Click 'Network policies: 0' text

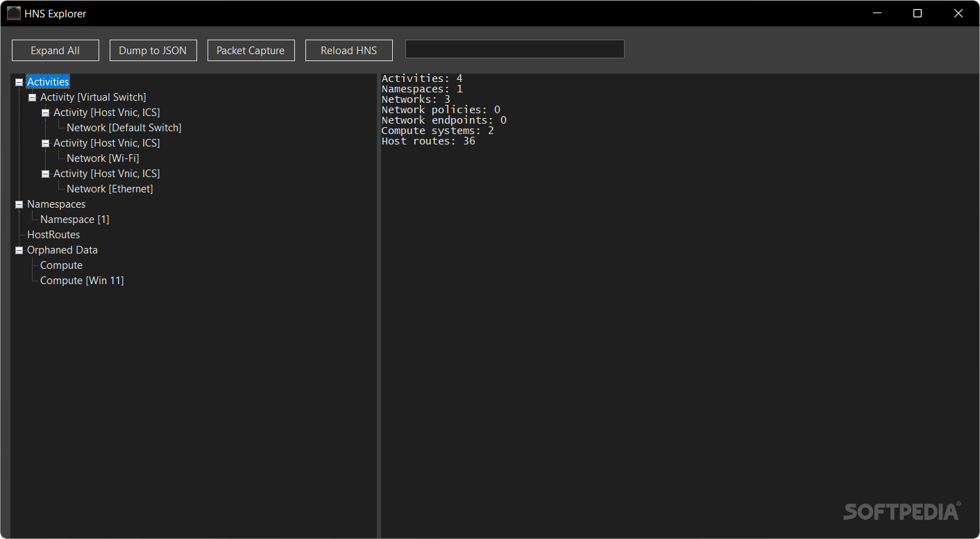tap(441, 110)
